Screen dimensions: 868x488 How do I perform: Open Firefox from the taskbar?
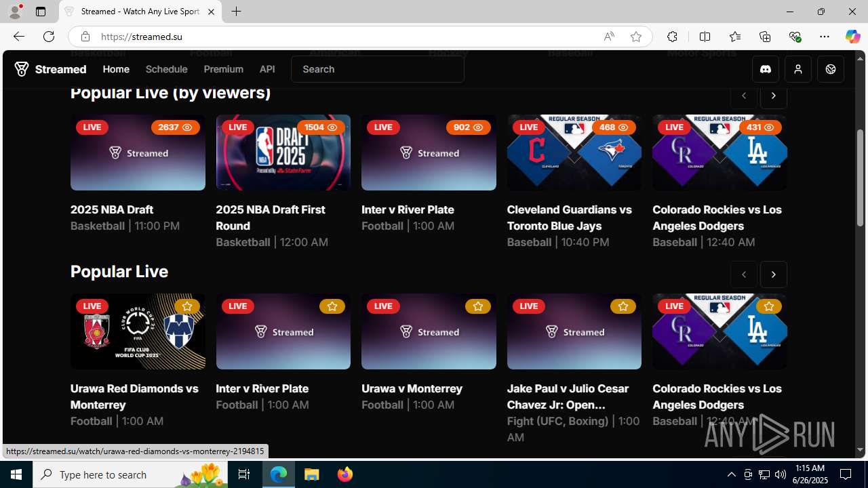(x=345, y=474)
